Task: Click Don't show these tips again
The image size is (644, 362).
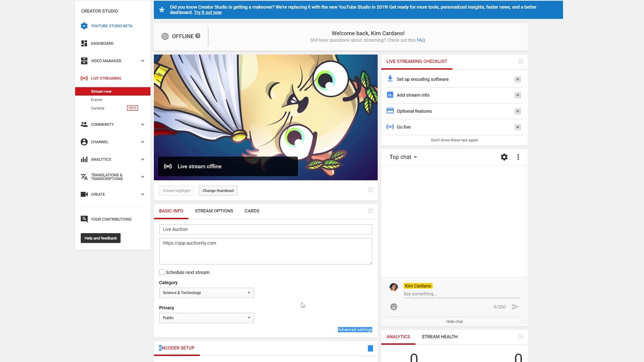Action: tap(454, 140)
